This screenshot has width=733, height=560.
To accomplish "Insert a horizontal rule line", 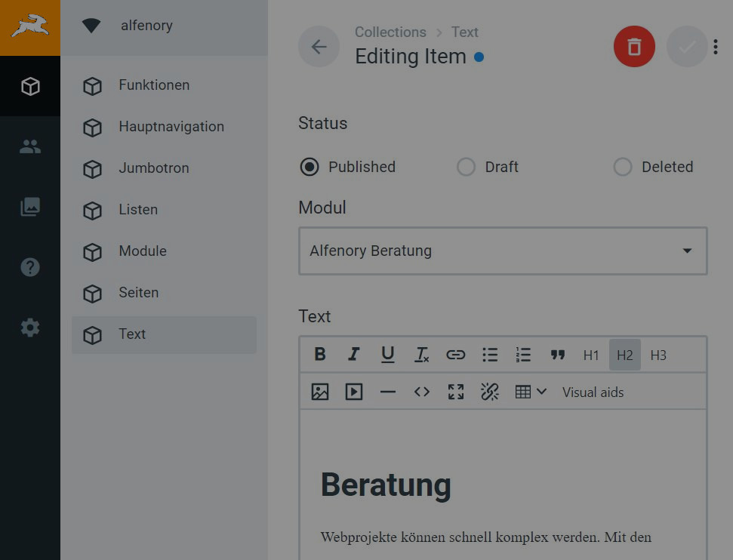I will tap(388, 392).
